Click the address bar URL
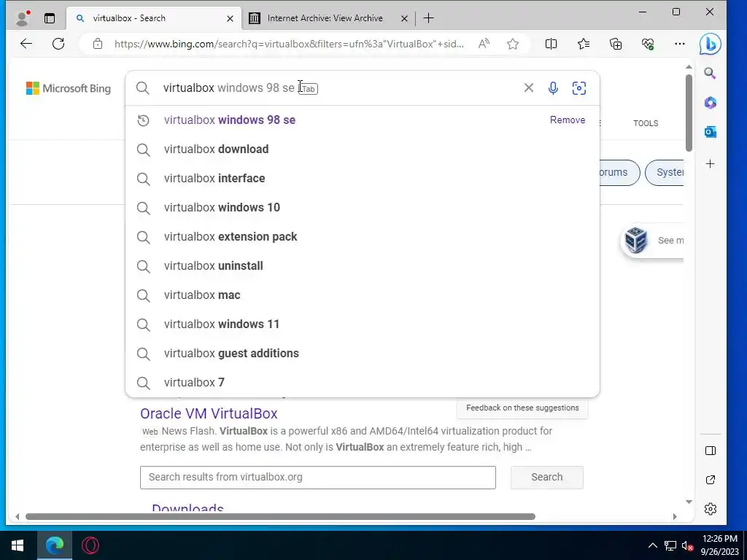 289,44
